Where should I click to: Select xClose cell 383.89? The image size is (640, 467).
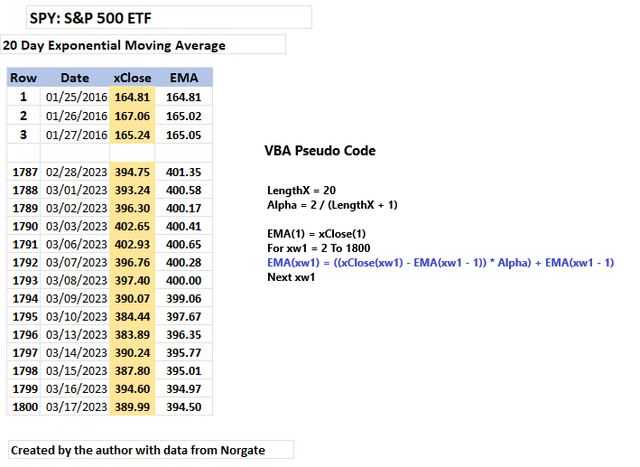point(132,335)
